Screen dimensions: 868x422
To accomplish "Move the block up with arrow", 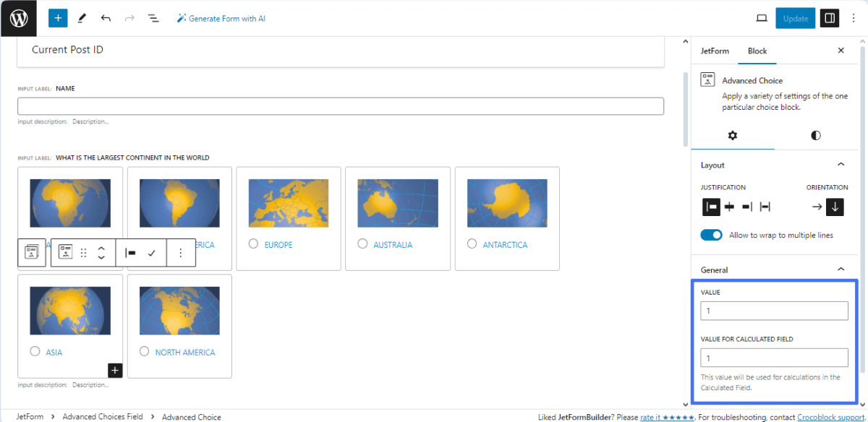I will coord(101,247).
